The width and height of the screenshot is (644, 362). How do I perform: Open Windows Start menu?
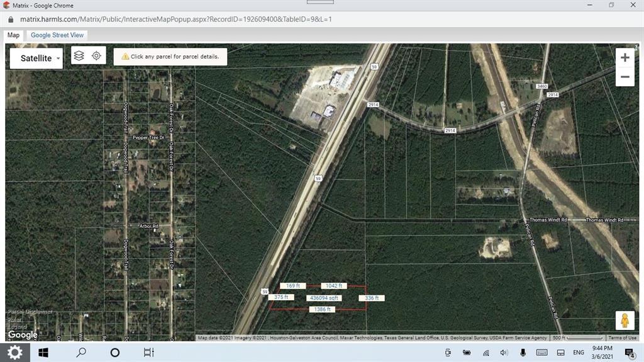[x=43, y=353]
